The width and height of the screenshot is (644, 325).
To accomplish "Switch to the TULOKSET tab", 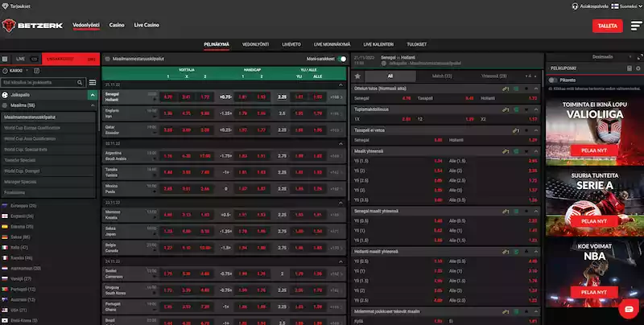I will point(416,44).
